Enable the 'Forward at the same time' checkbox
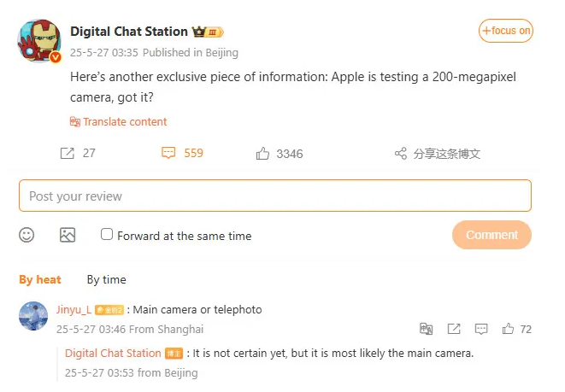 (x=107, y=234)
